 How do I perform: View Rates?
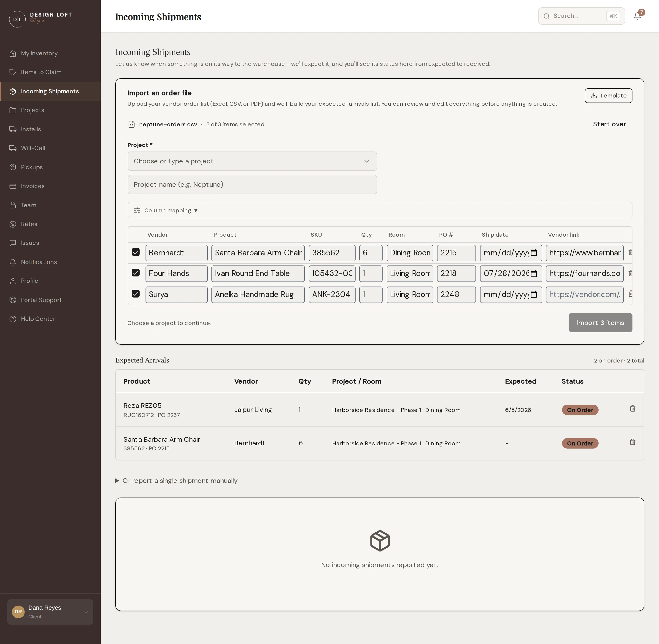(x=50, y=224)
